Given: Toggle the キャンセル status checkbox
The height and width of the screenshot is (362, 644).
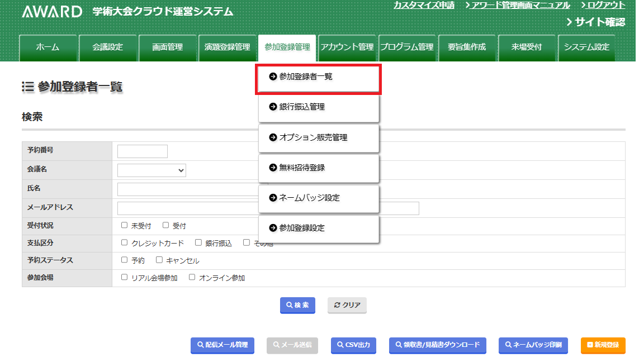Looking at the screenshot, I should click(159, 260).
